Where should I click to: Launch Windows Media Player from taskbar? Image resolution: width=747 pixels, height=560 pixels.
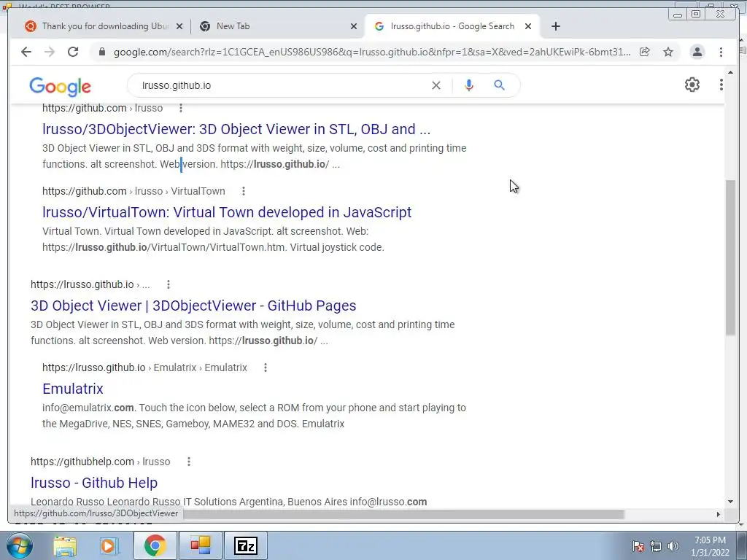(x=109, y=545)
